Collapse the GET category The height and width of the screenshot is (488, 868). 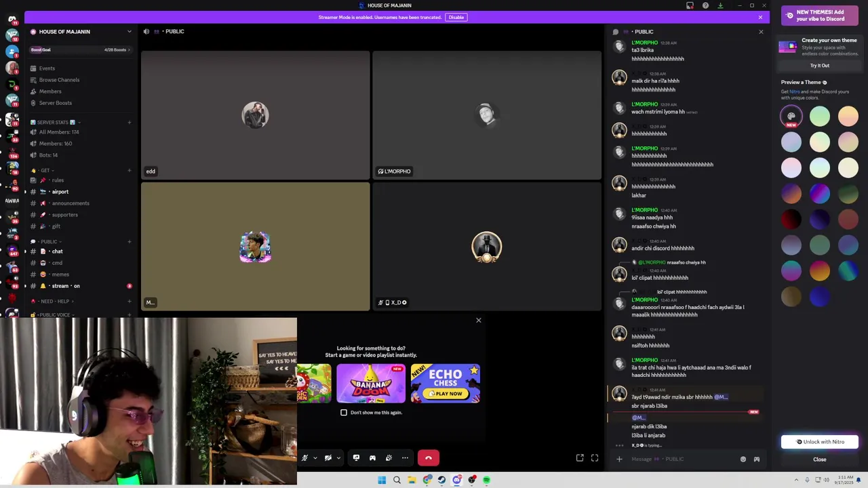click(43, 171)
